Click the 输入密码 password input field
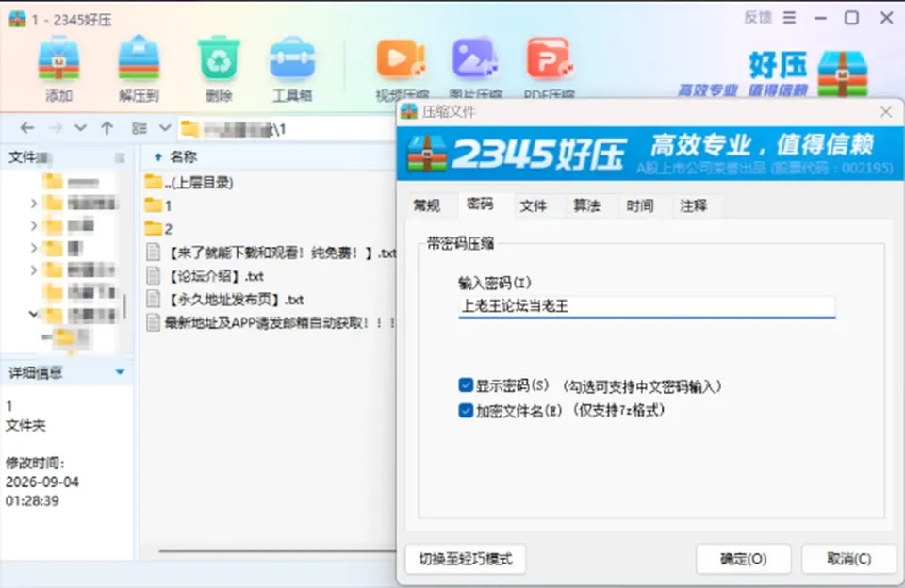The height and width of the screenshot is (588, 905). [x=647, y=306]
